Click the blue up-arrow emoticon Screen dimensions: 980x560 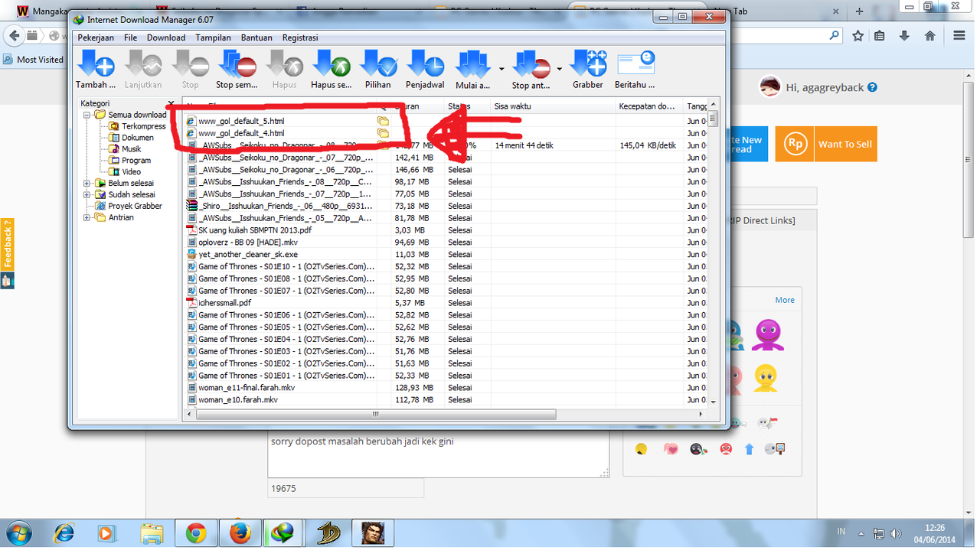[750, 449]
